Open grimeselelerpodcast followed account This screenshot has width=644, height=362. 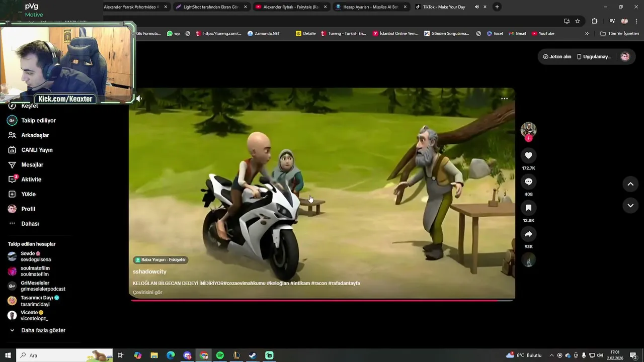pyautogui.click(x=36, y=286)
